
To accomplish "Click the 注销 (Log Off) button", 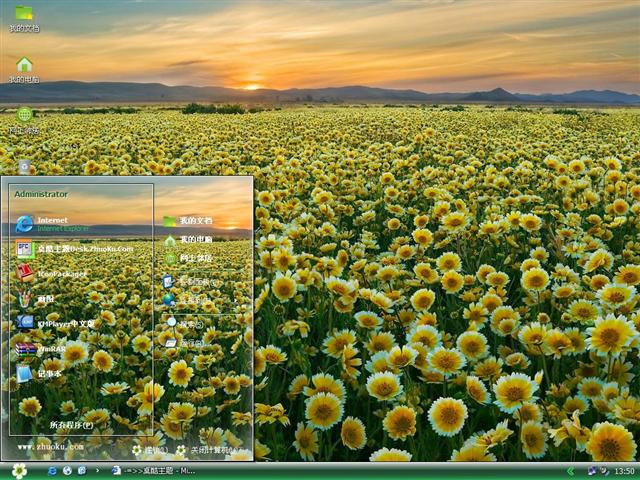I will (150, 451).
